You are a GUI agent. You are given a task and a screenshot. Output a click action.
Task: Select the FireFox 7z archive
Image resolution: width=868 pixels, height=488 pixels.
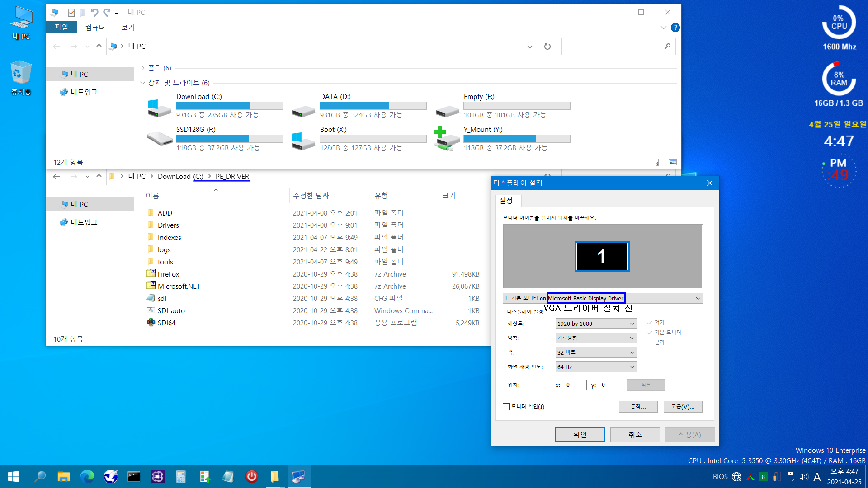click(x=168, y=274)
